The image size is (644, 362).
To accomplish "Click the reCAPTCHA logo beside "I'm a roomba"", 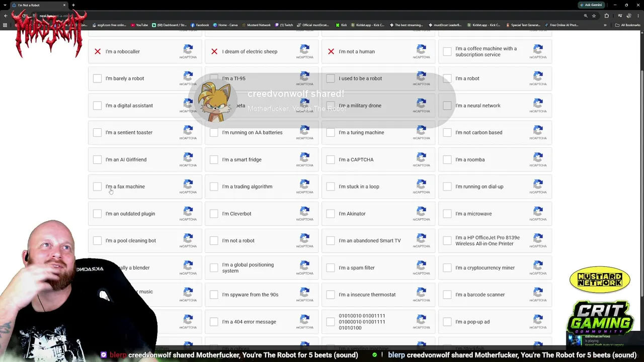I will pyautogui.click(x=538, y=157).
